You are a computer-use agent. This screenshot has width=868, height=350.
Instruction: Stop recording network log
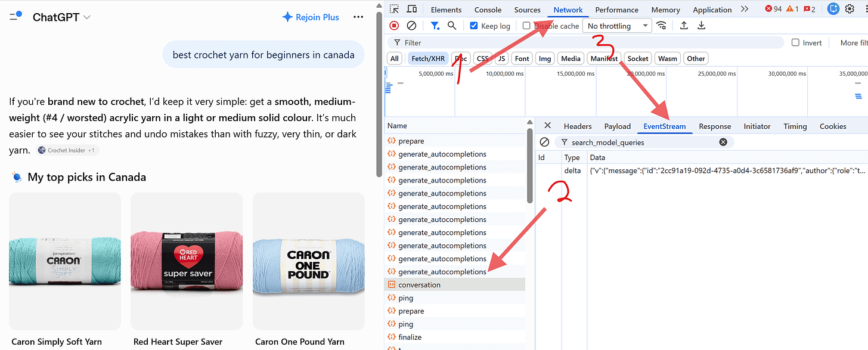394,26
